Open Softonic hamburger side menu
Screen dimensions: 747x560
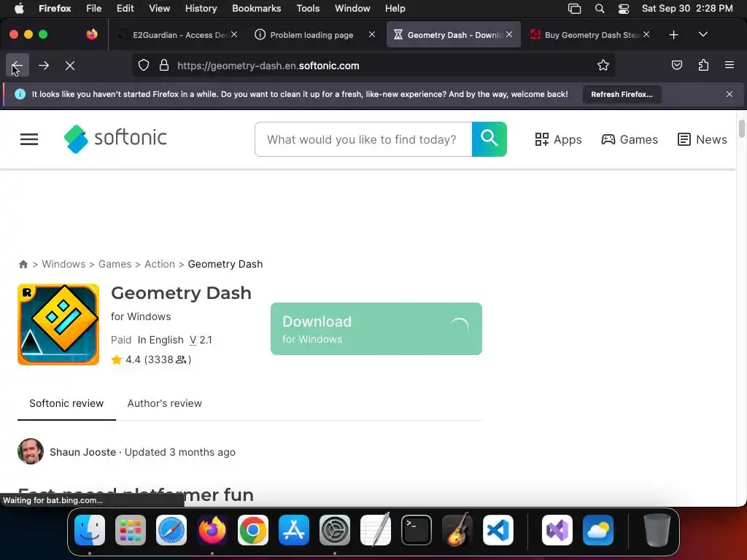point(29,139)
